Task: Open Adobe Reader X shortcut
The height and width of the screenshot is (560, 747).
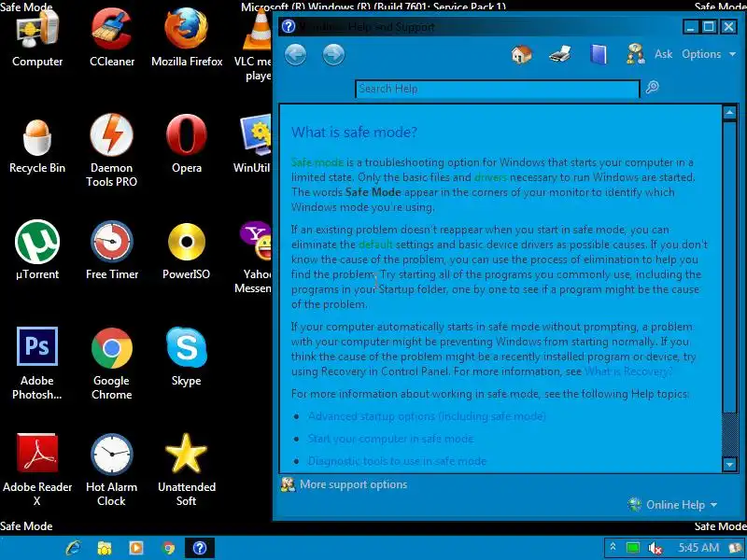Action: (37, 470)
